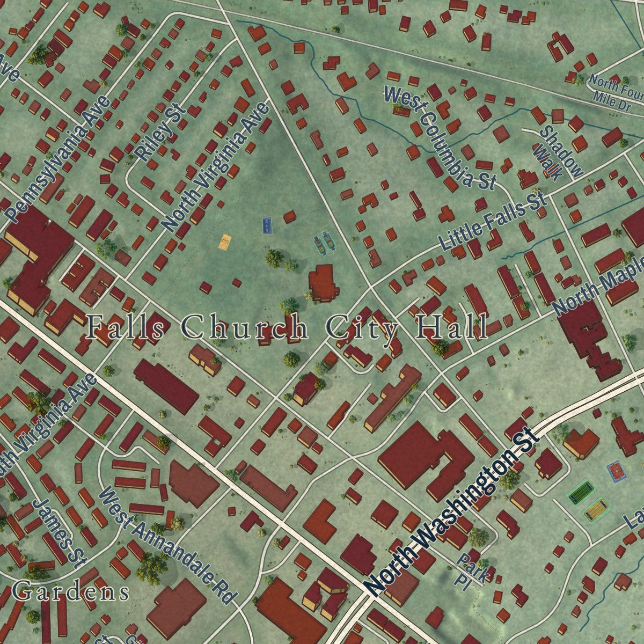Select the Riley St street label
The width and height of the screenshot is (644, 644).
pyautogui.click(x=161, y=133)
